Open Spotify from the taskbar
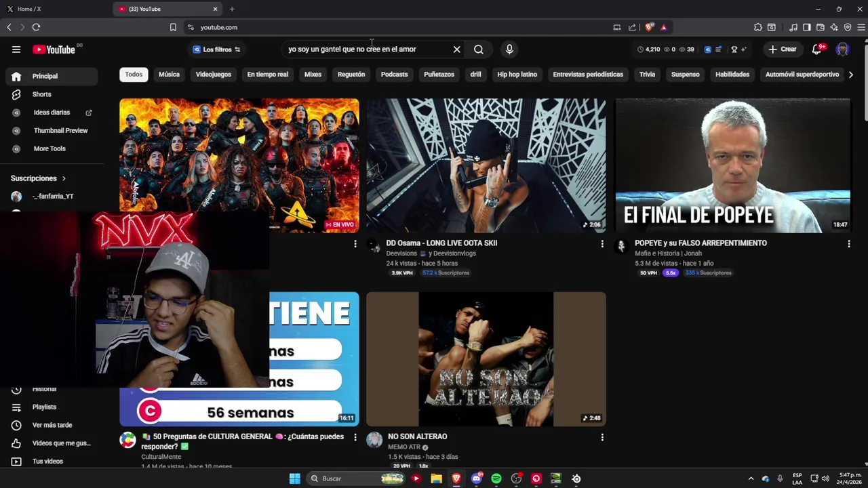Image resolution: width=868 pixels, height=488 pixels. pyautogui.click(x=496, y=479)
